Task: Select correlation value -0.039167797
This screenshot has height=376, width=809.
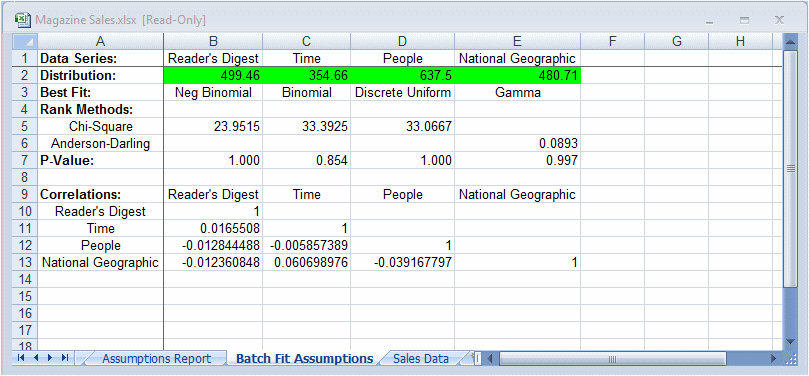Action: (402, 263)
